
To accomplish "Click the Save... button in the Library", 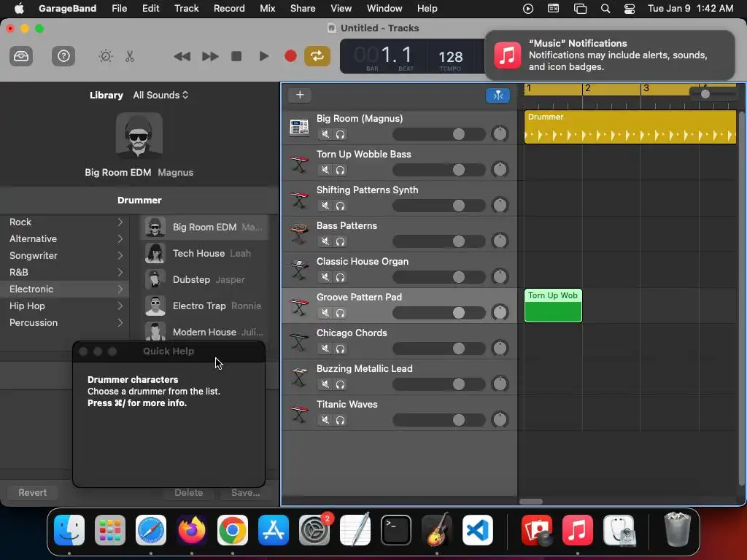I will (245, 492).
